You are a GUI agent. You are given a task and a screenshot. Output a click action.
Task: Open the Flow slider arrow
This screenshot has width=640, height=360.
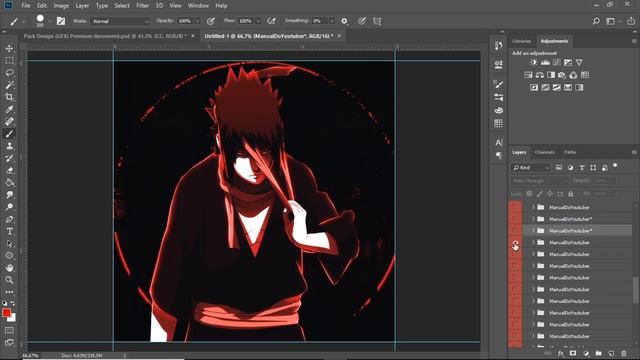tap(258, 21)
